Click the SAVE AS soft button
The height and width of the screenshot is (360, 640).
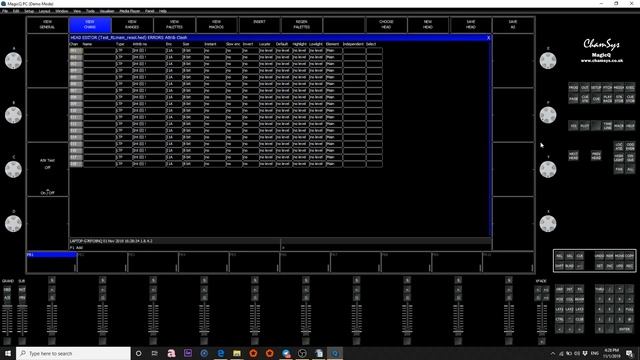(513, 24)
